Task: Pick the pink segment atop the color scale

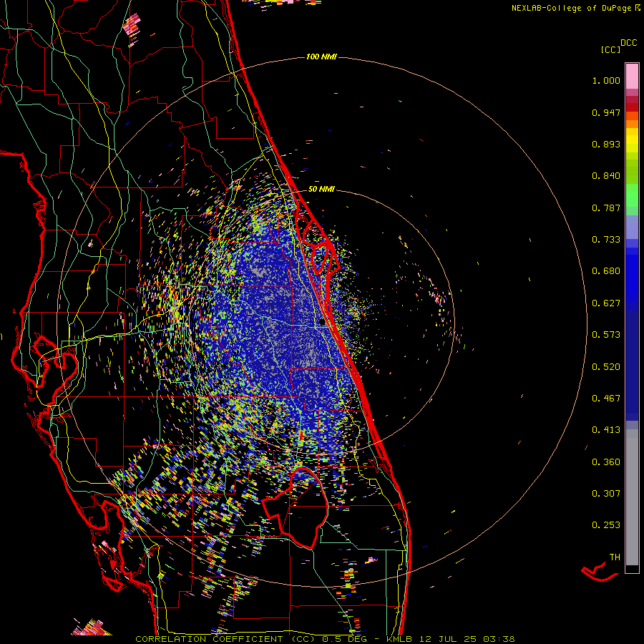Action: [x=632, y=77]
